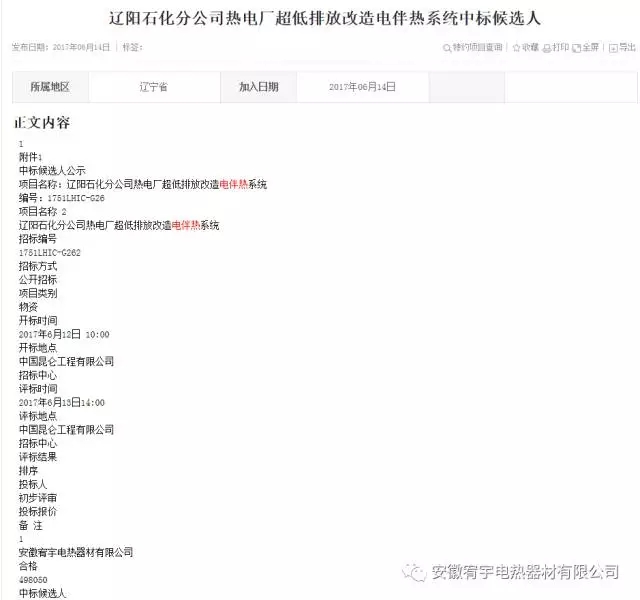Click the 编号：1751LHIC-G26 line
This screenshot has height=600, width=640.
62,198
